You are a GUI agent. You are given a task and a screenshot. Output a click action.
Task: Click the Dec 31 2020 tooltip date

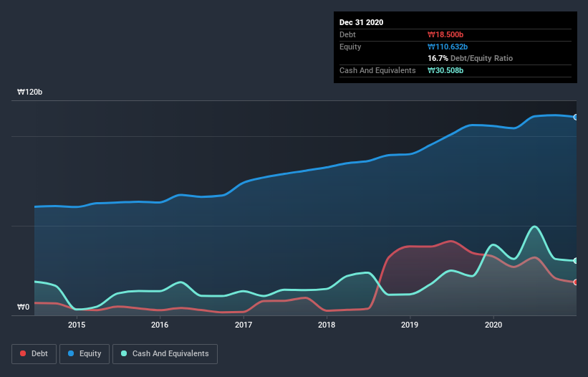(361, 22)
